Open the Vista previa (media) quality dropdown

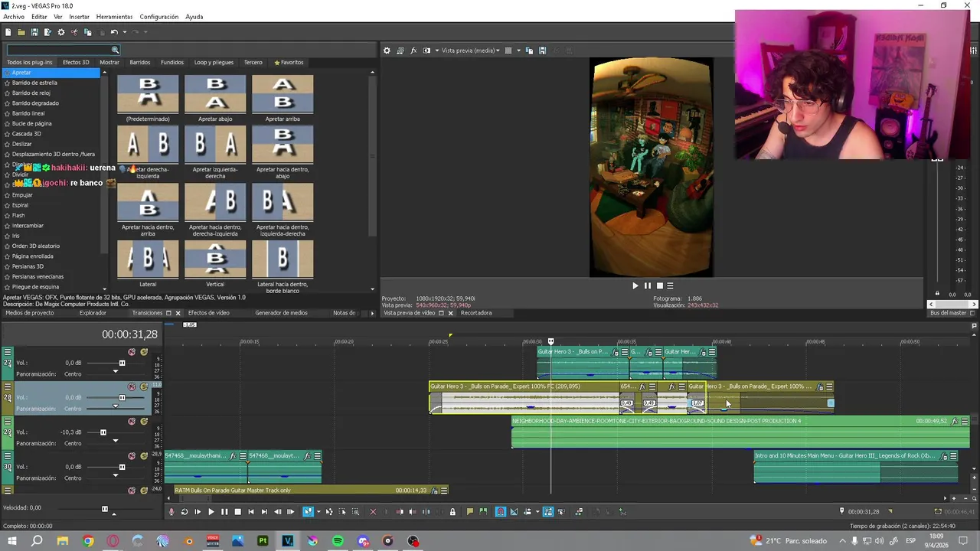471,51
